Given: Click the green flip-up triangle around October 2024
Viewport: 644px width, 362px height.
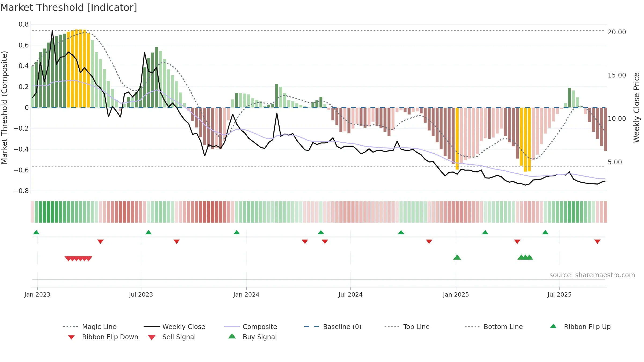Looking at the screenshot, I should coord(401,232).
